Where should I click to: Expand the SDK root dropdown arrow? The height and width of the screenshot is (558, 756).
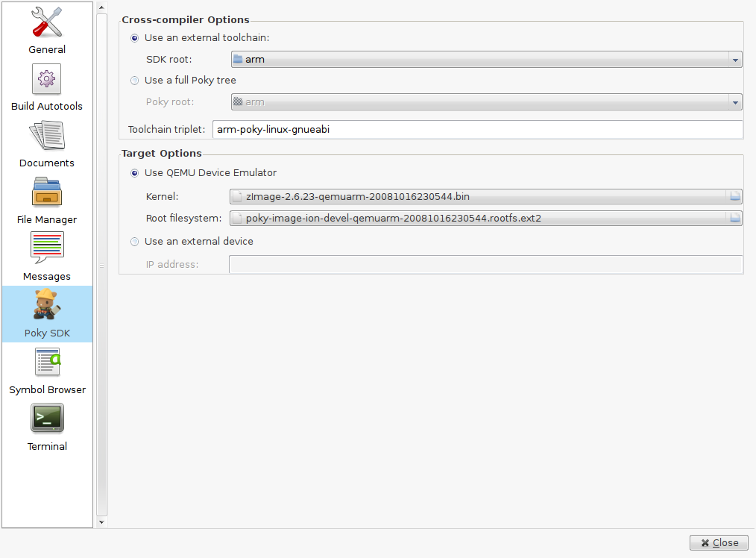coord(735,60)
